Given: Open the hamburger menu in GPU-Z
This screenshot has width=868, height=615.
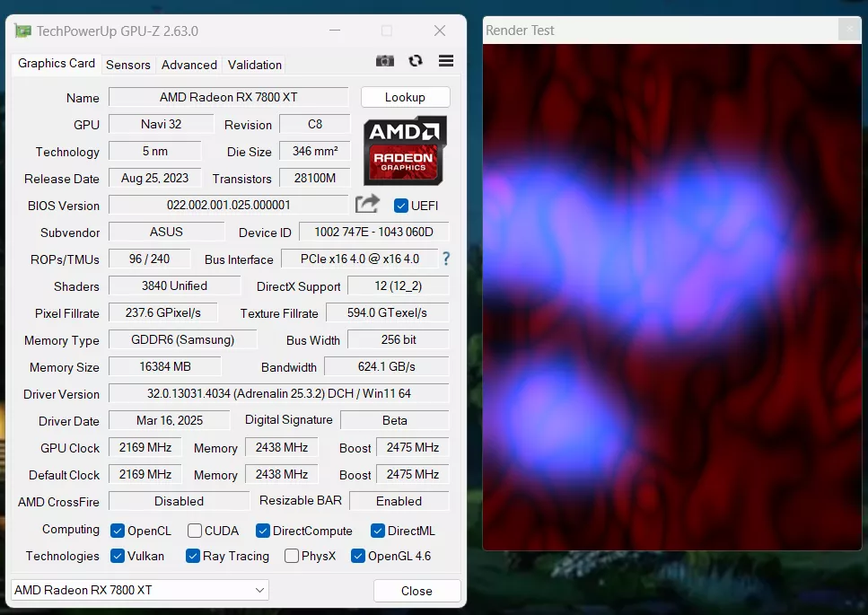Looking at the screenshot, I should [446, 61].
